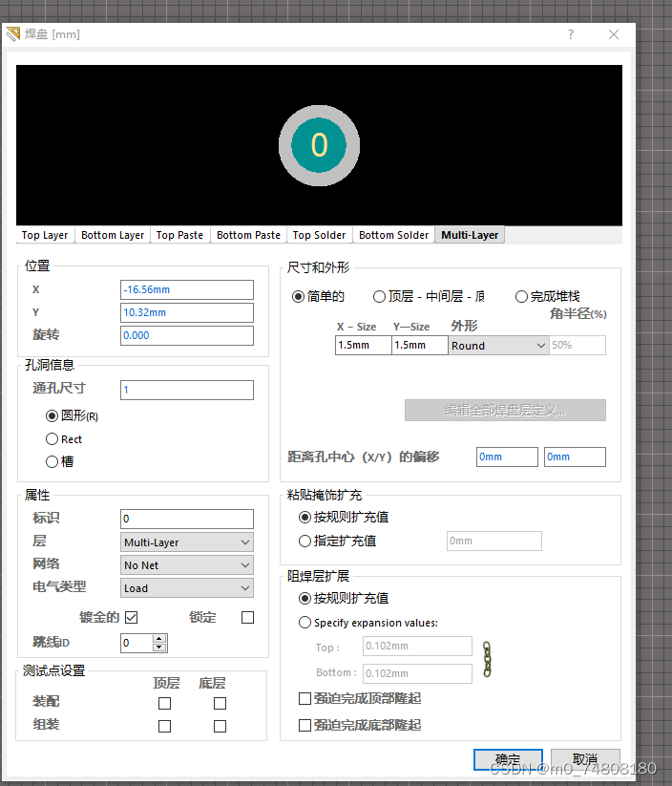This screenshot has height=786, width=672.
Task: Click 编辑全部焊盘层定义 button
Action: pos(505,411)
